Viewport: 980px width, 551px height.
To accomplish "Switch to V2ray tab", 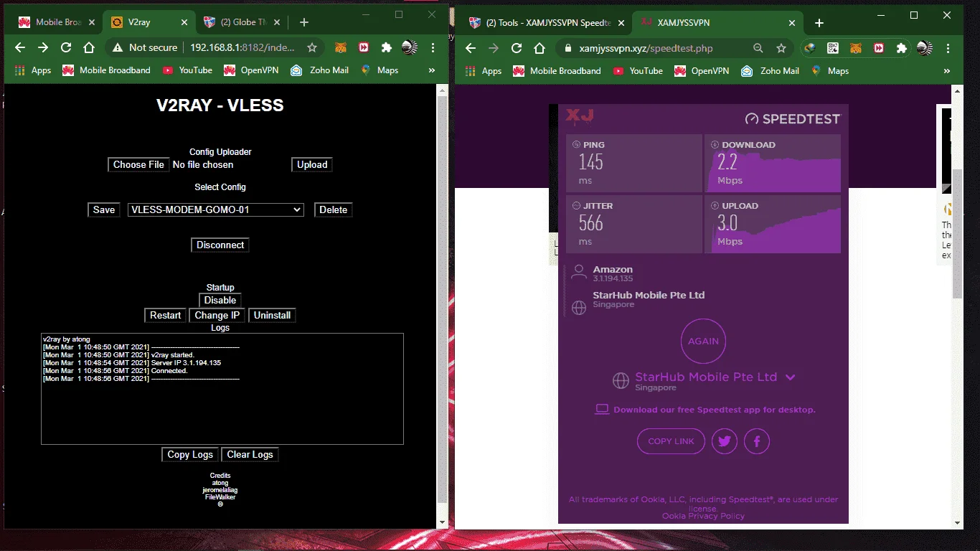I will (x=149, y=22).
